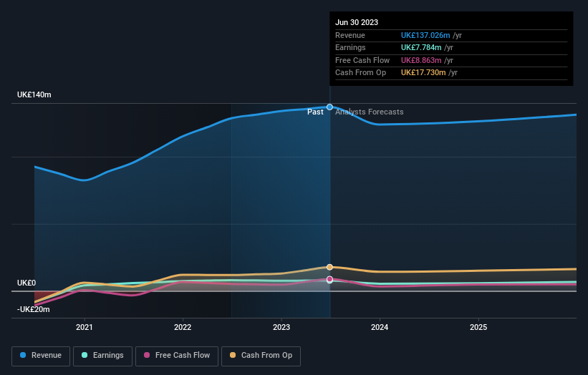Click the UK£8.863m free cash flow value

[421, 60]
